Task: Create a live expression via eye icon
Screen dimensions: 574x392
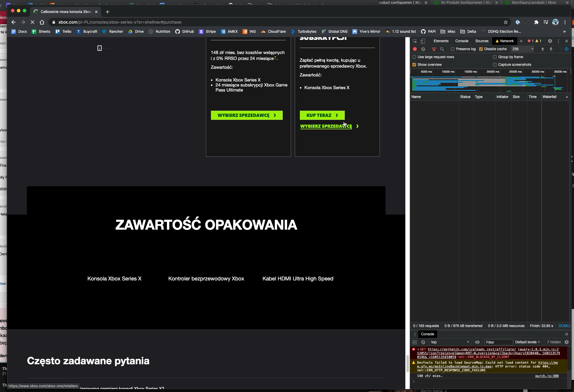Action: point(477,342)
